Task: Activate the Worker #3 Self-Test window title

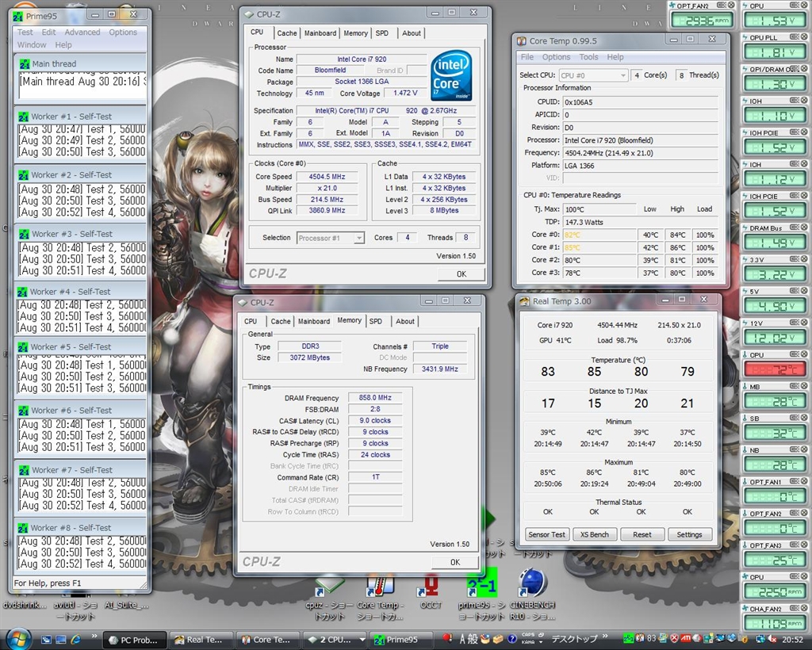Action: coord(71,234)
